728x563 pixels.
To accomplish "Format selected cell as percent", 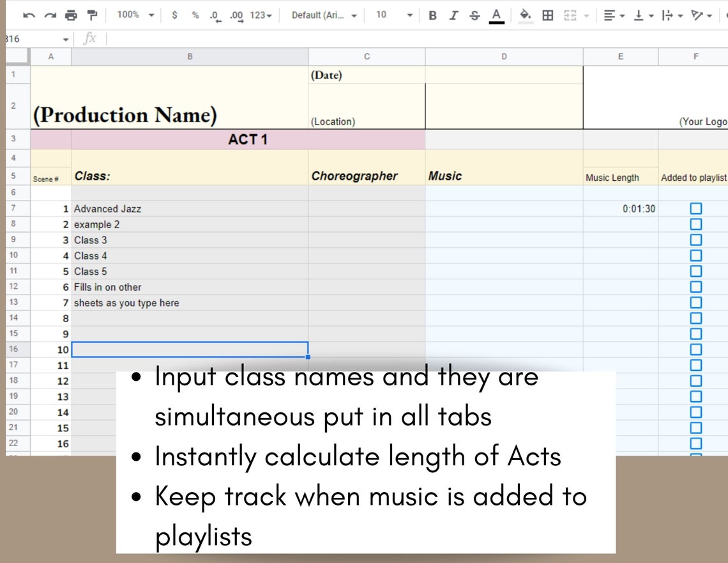I will [x=195, y=15].
